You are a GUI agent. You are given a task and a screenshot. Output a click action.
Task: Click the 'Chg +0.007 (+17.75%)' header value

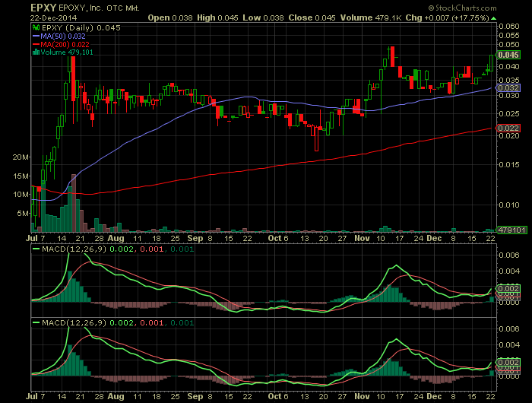(447, 18)
